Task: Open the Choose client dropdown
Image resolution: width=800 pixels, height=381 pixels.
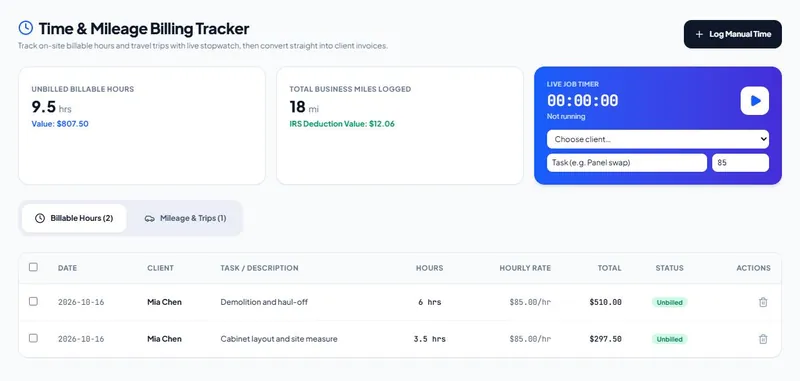Action: [658, 139]
